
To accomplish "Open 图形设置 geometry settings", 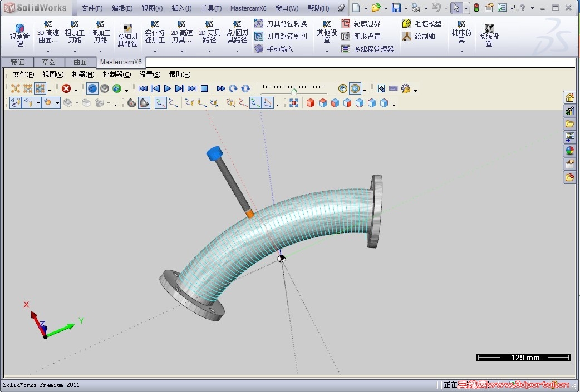I will pos(361,36).
